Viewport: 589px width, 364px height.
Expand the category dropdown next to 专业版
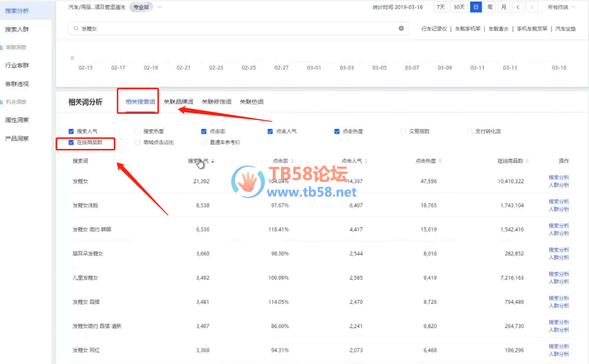coord(160,7)
